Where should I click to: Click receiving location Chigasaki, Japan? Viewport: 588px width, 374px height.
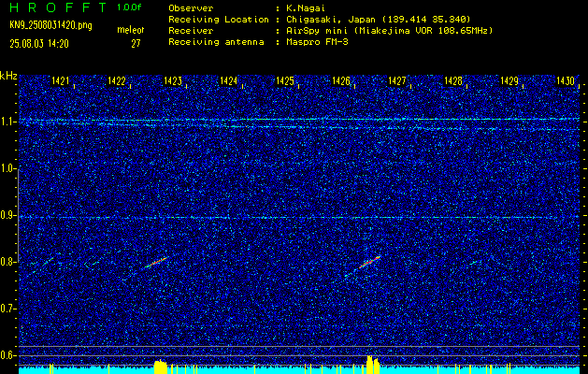[x=331, y=20]
